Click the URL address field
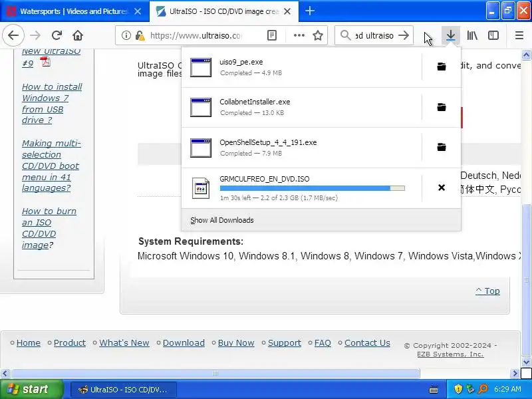Image resolution: width=532 pixels, height=399 pixels. [x=196, y=35]
